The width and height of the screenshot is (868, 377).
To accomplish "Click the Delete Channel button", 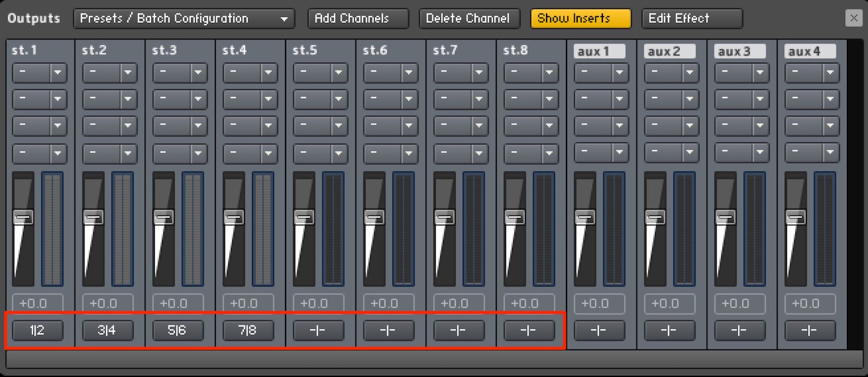I will [x=469, y=18].
